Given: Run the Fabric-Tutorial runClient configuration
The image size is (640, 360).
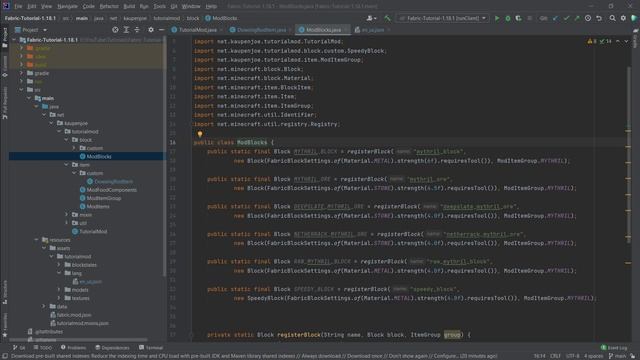Looking at the screenshot, I should click(497, 18).
